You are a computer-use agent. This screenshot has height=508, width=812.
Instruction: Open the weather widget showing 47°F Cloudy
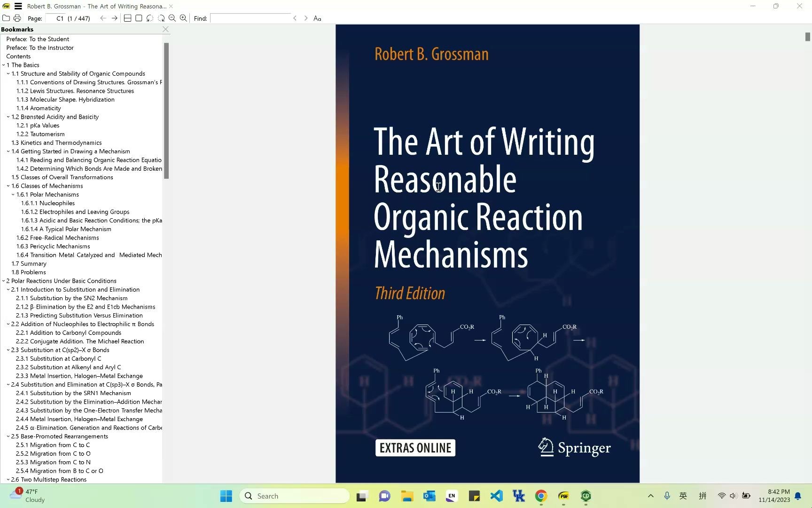28,496
